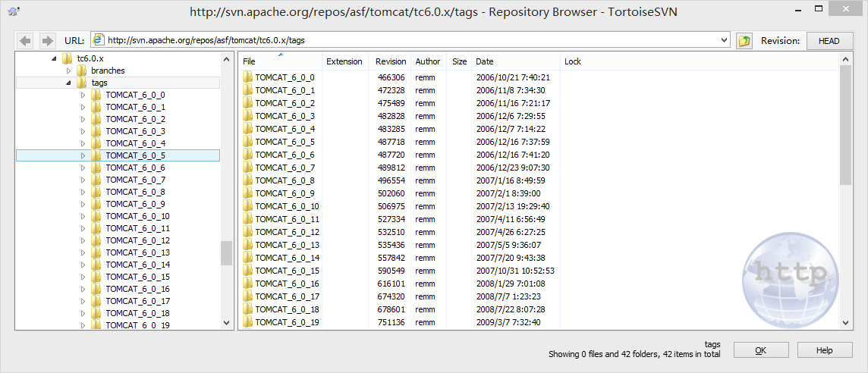Select TOMCAT_6_0_16 name in file list
Screen dimensions: 868x373
click(288, 284)
